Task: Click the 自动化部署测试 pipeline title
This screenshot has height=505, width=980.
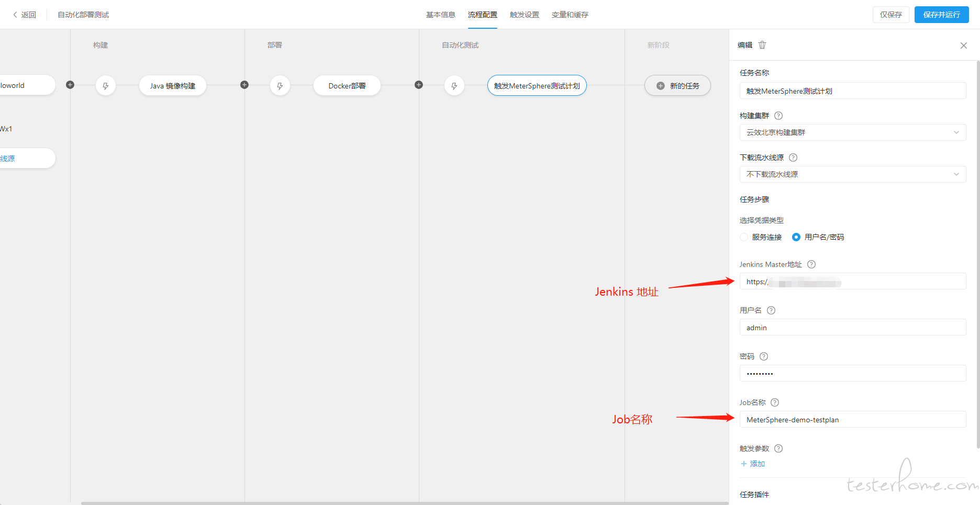Action: (x=83, y=15)
